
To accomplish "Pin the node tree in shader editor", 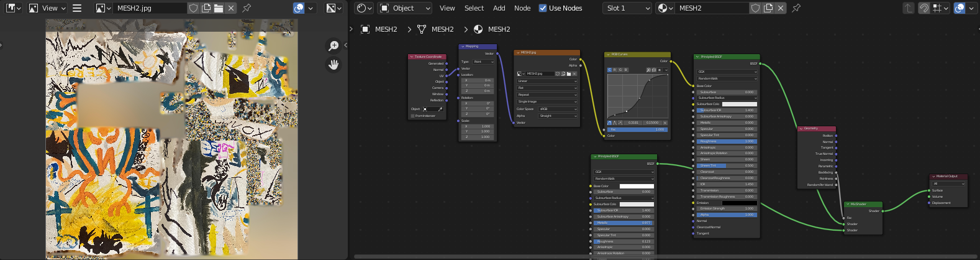I will tap(796, 8).
